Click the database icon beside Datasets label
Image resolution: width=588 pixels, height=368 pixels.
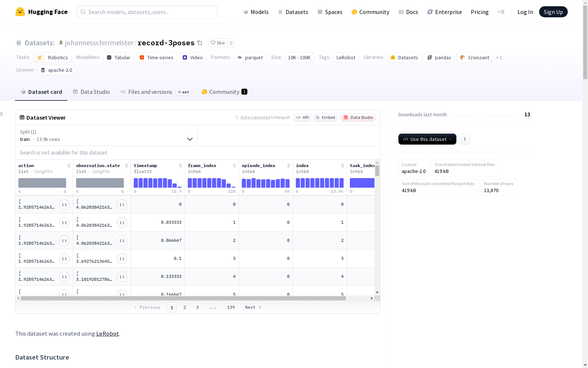(x=19, y=43)
